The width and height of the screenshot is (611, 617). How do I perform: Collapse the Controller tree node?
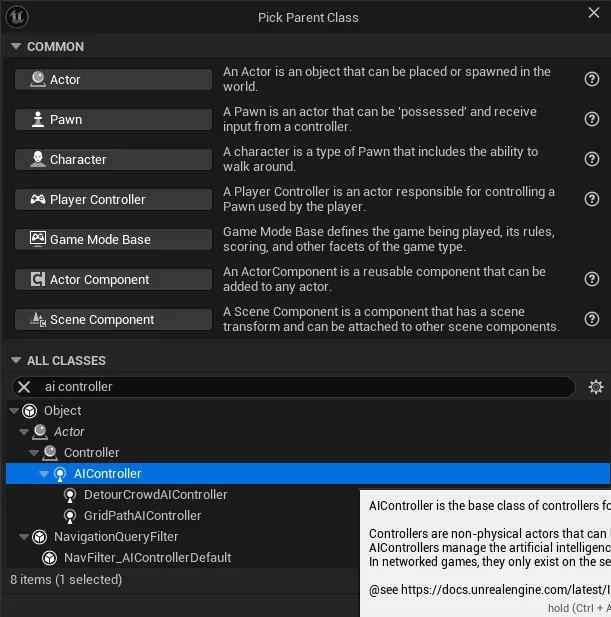click(x=34, y=453)
